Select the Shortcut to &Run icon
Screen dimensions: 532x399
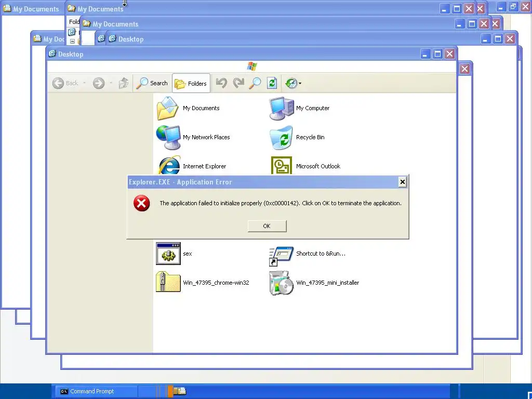pos(281,256)
